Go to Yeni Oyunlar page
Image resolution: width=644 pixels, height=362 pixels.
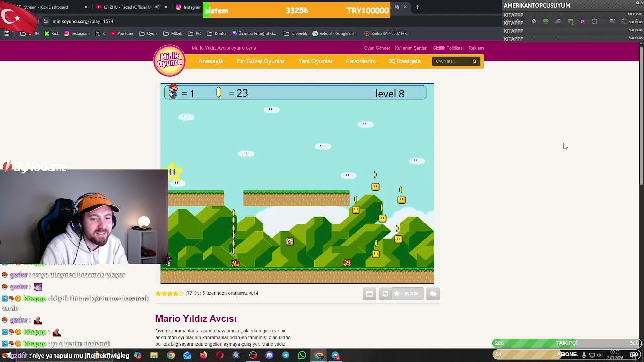(x=315, y=61)
